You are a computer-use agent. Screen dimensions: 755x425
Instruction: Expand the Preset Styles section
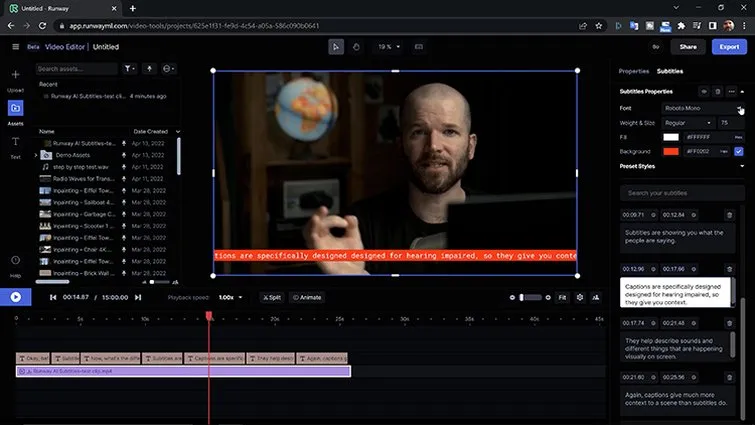click(x=741, y=166)
